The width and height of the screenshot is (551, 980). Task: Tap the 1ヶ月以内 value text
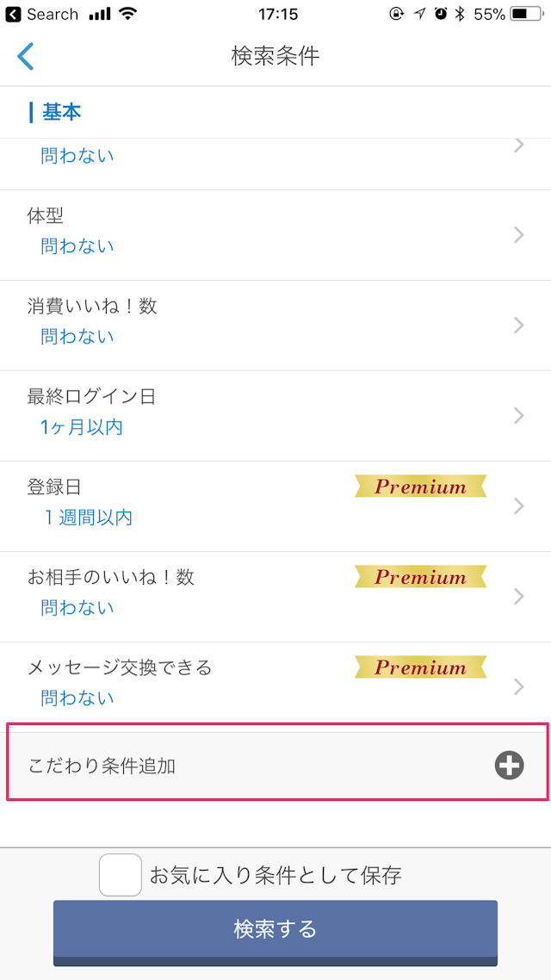82,427
